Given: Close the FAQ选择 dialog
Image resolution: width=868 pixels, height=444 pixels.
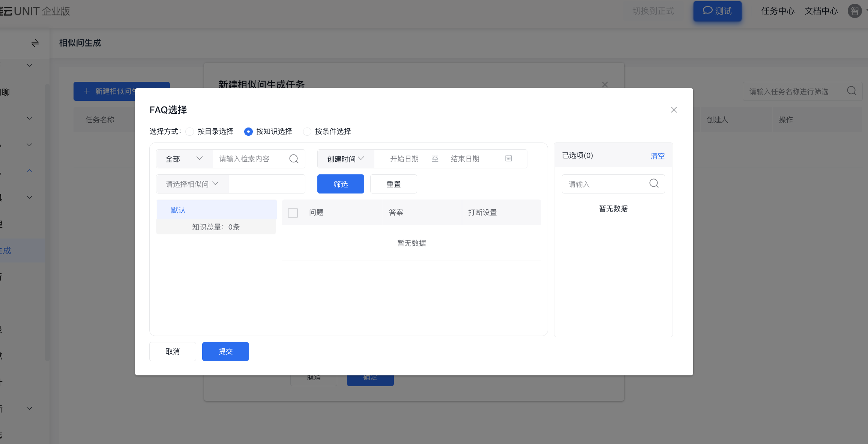Looking at the screenshot, I should pyautogui.click(x=674, y=110).
